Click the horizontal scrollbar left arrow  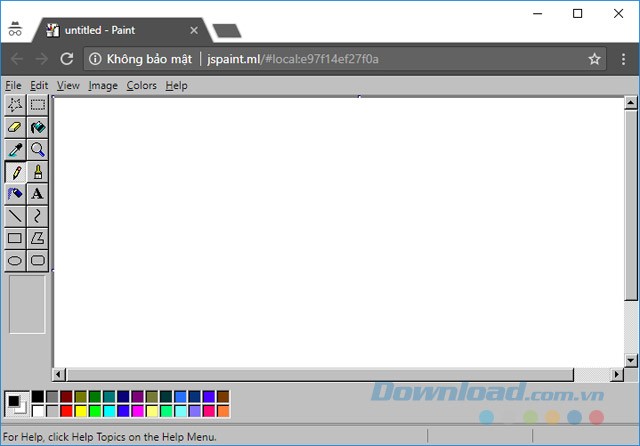[x=58, y=374]
